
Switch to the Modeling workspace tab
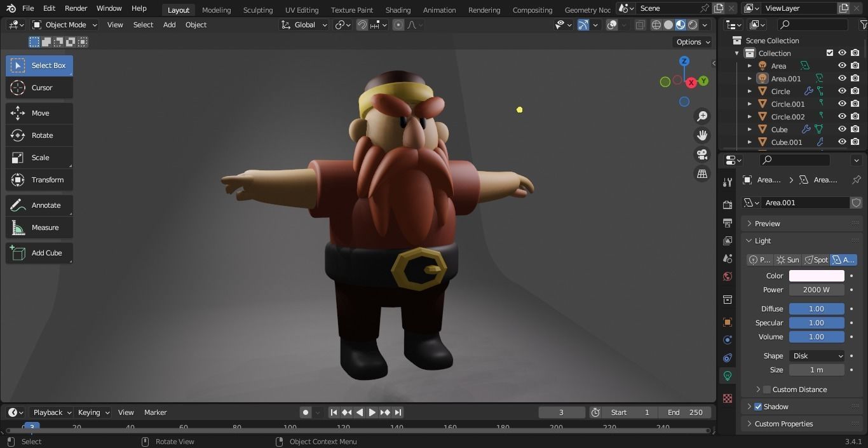[x=216, y=10]
